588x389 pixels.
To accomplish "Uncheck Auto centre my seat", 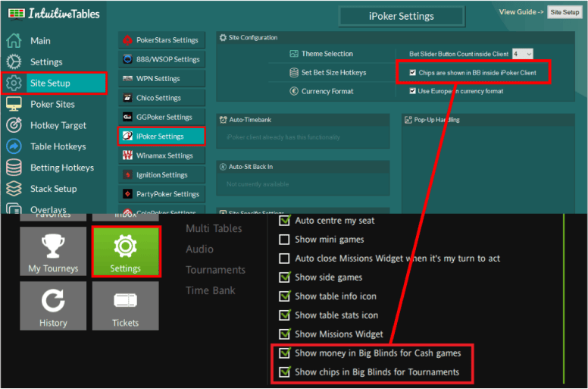I will pos(284,221).
